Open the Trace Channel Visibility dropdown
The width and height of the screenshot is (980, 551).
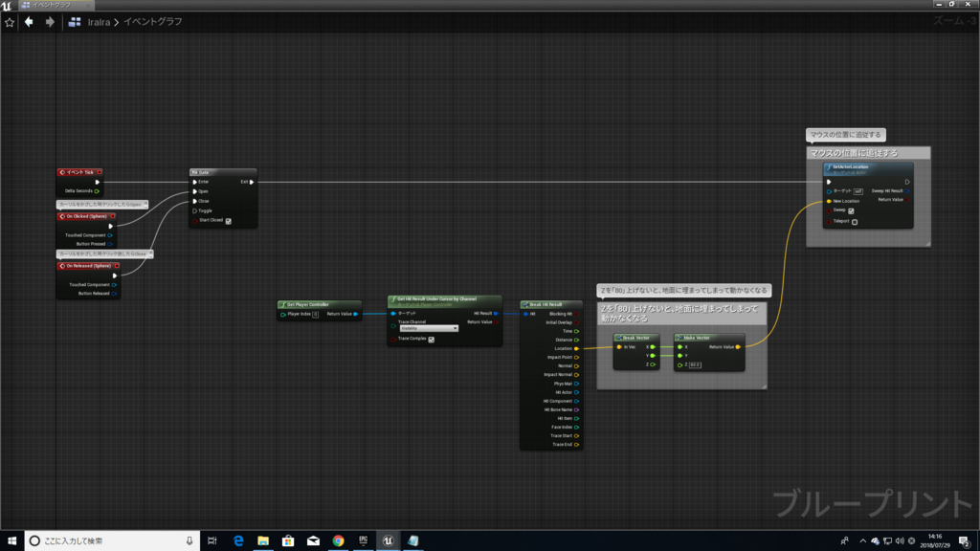(x=429, y=329)
